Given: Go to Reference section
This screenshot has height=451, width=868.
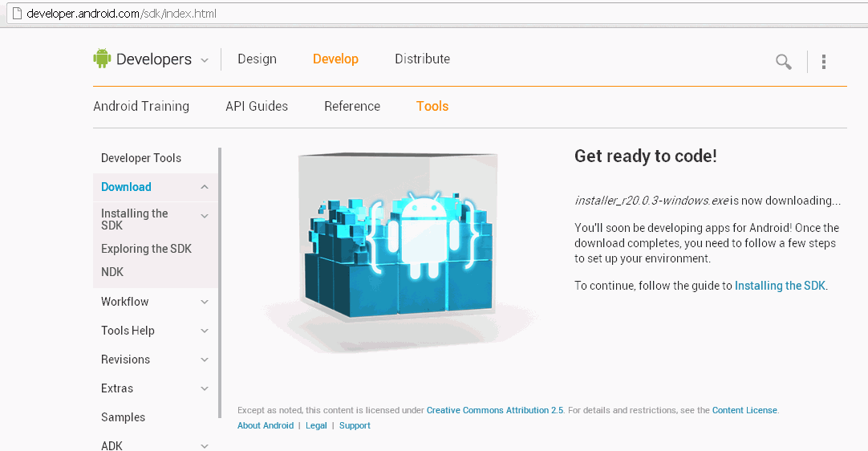Looking at the screenshot, I should (352, 107).
